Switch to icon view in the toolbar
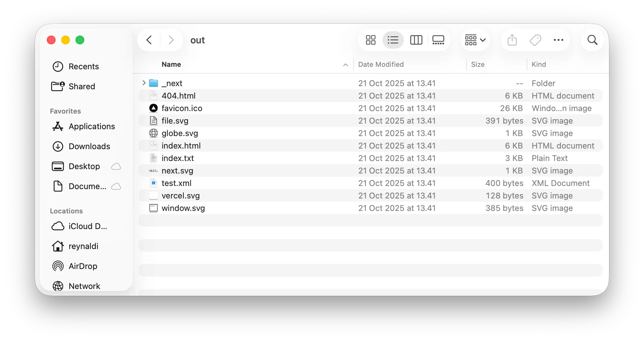This screenshot has height=342, width=644. 370,40
